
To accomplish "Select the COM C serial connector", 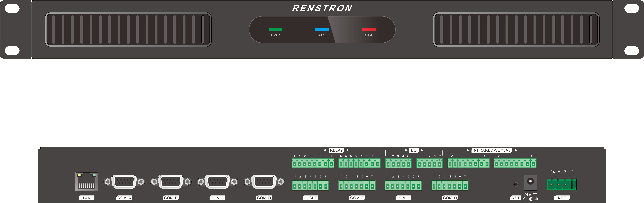I will coord(217,182).
